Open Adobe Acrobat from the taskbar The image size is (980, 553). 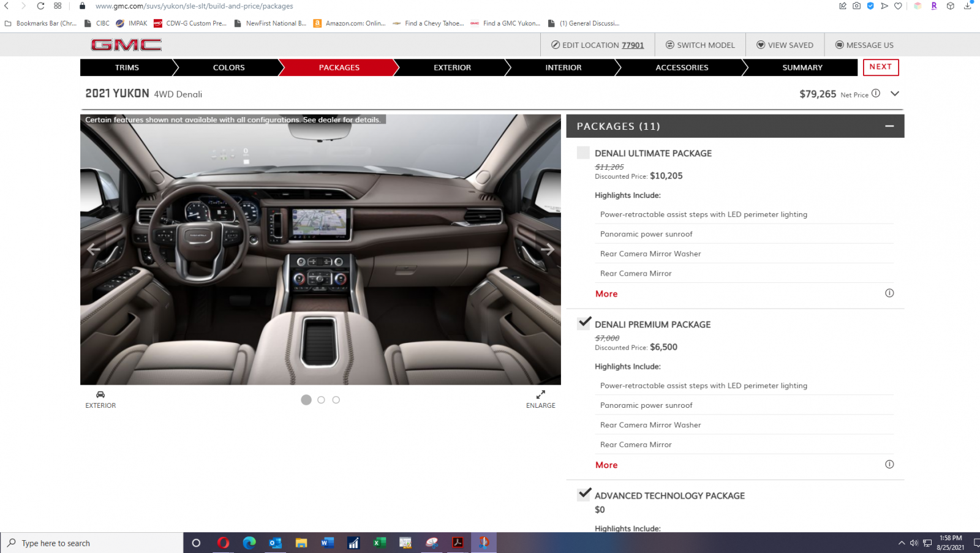[x=458, y=543]
